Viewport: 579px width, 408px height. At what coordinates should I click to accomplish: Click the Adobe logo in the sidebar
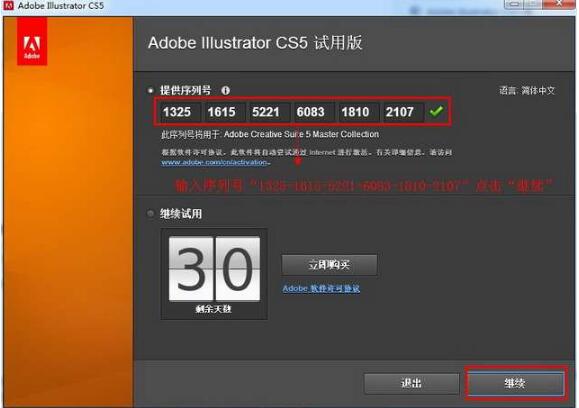click(32, 42)
